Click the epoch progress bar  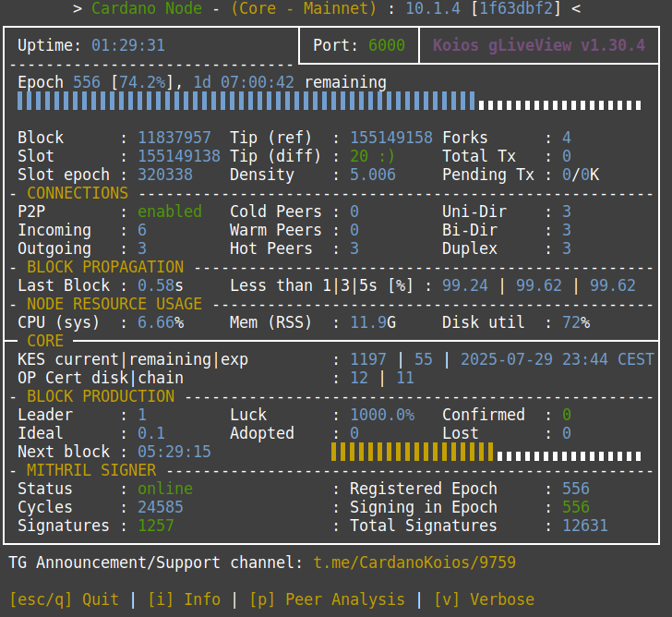coord(330,102)
